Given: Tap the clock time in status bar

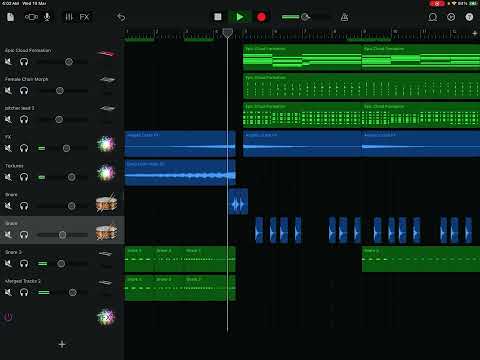Looking at the screenshot, I should (x=10, y=3).
